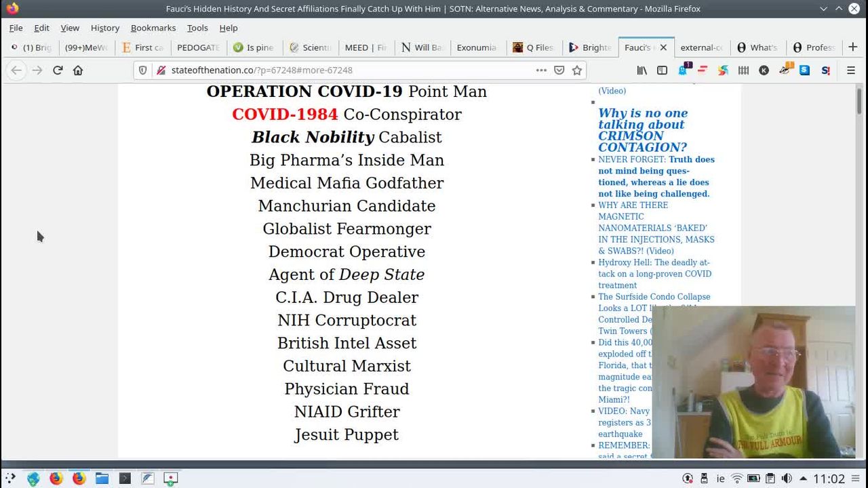
Task: Click the URL address field
Action: (339, 70)
